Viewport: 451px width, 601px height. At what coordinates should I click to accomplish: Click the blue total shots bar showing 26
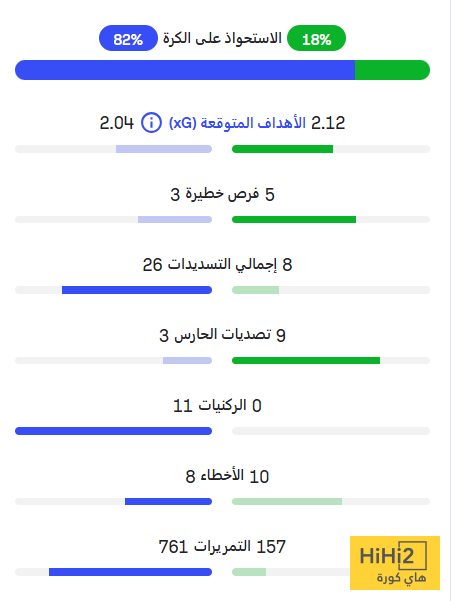point(137,290)
